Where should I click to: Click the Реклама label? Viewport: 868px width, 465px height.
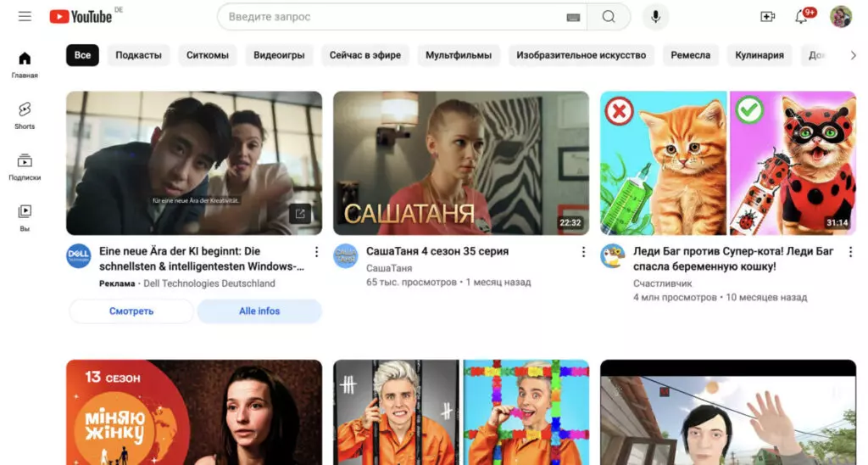[117, 283]
